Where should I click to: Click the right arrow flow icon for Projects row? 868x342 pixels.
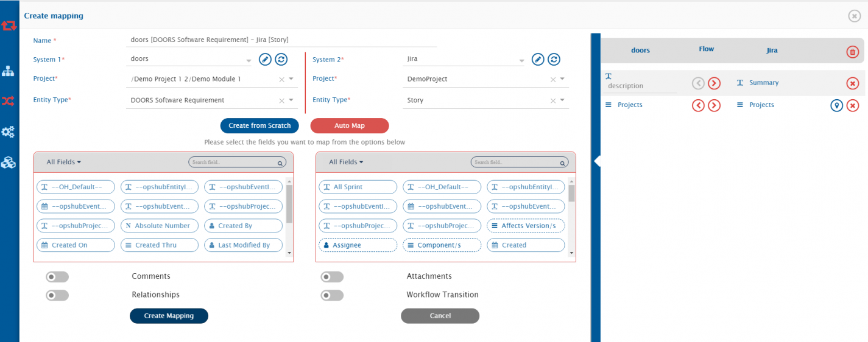(x=714, y=105)
